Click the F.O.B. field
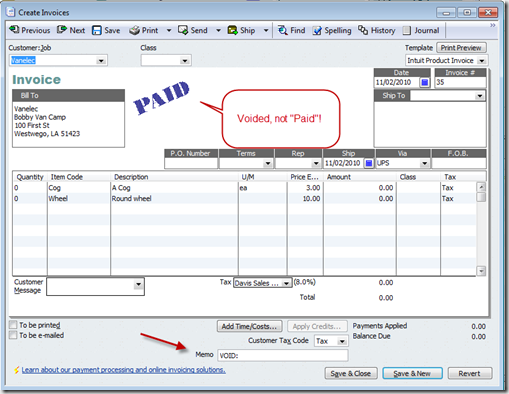The height and width of the screenshot is (394, 509). [x=459, y=163]
